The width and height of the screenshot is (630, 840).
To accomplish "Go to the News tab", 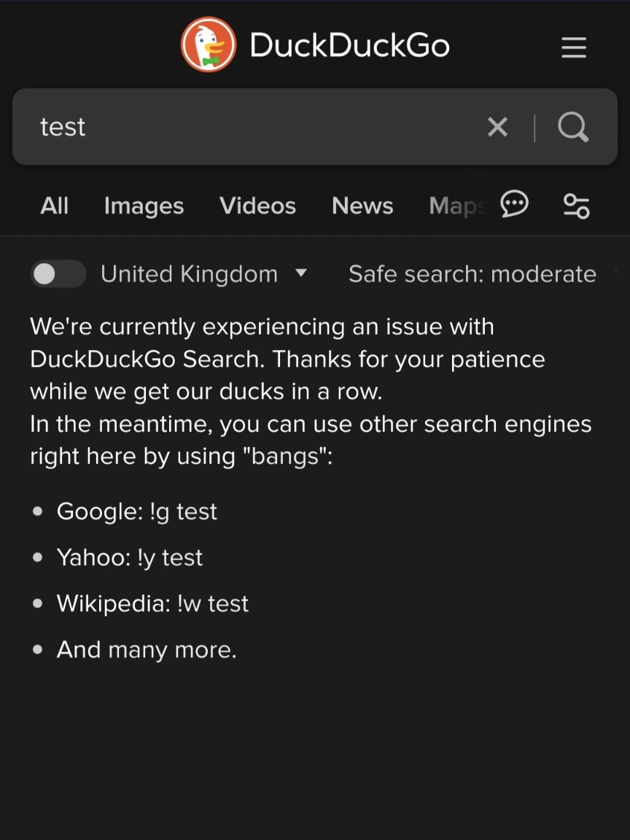I will (362, 206).
